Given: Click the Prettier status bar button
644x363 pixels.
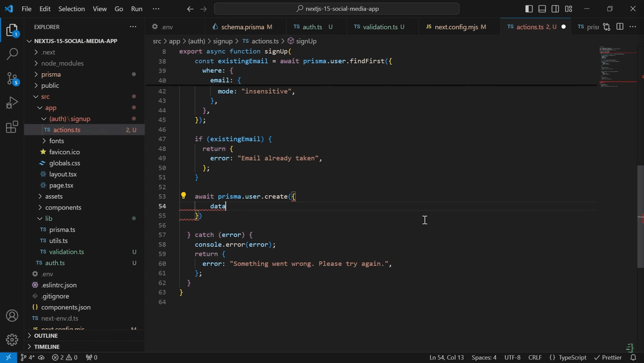Looking at the screenshot, I should 608,358.
